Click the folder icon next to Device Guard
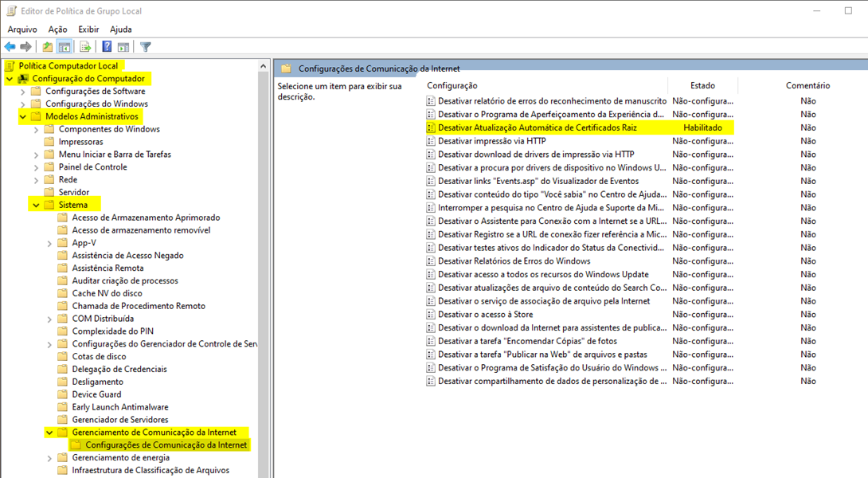The width and height of the screenshot is (868, 478). point(63,394)
